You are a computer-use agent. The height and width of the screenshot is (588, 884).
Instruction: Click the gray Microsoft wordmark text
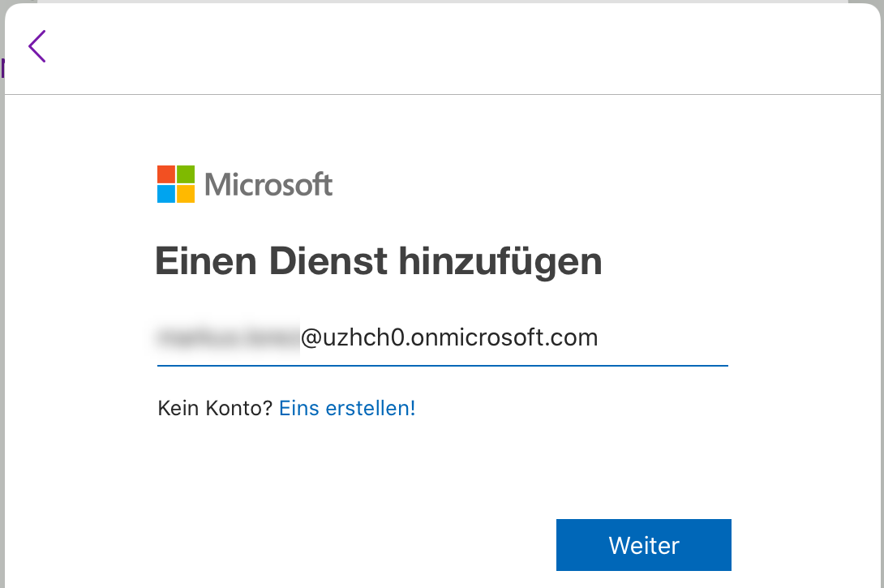[x=268, y=185]
